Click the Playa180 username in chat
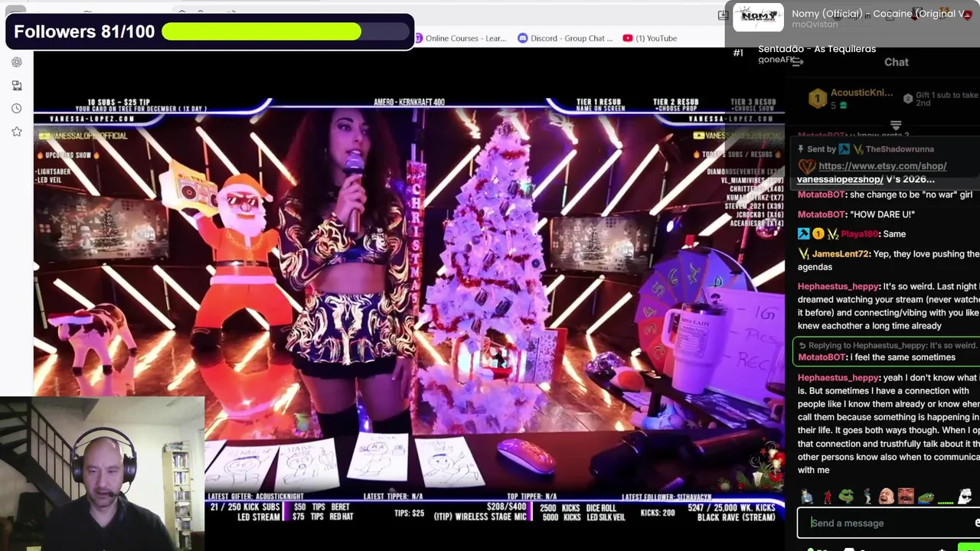Image resolution: width=980 pixels, height=551 pixels. pos(859,234)
